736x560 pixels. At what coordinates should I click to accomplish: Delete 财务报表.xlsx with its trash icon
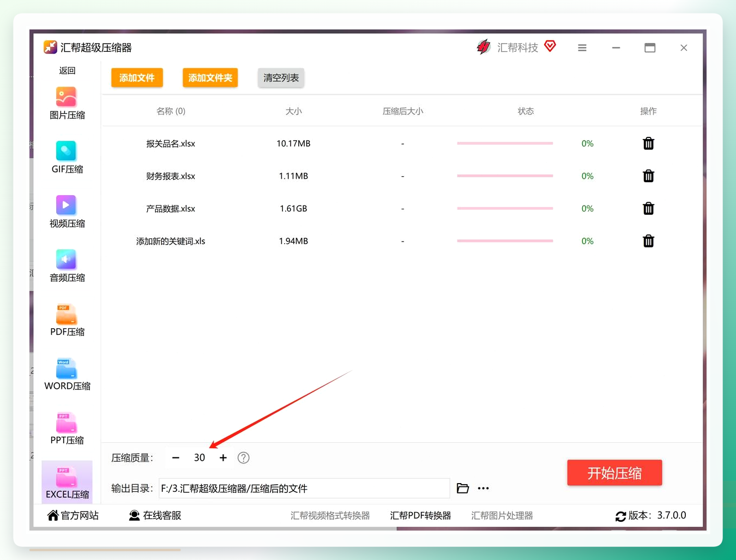click(x=648, y=176)
